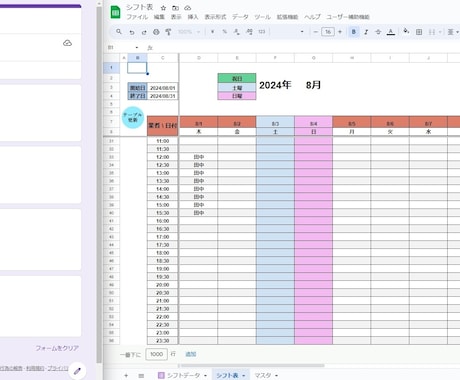Select the green 祝日 legend cell
This screenshot has width=460, height=380.
coord(237,78)
